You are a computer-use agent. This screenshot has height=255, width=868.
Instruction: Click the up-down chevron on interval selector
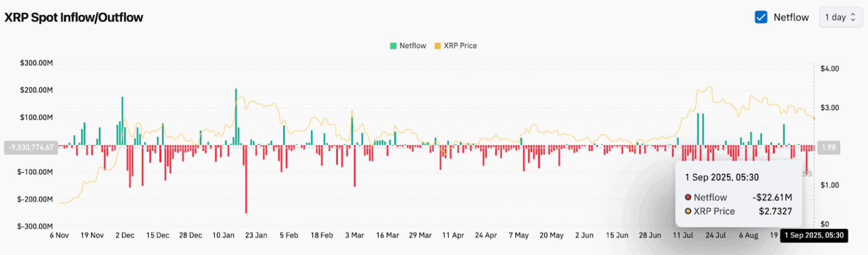pos(853,17)
